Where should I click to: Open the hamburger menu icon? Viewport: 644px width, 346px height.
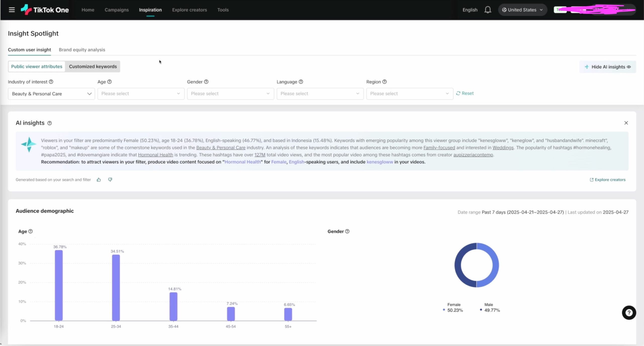[x=12, y=10]
